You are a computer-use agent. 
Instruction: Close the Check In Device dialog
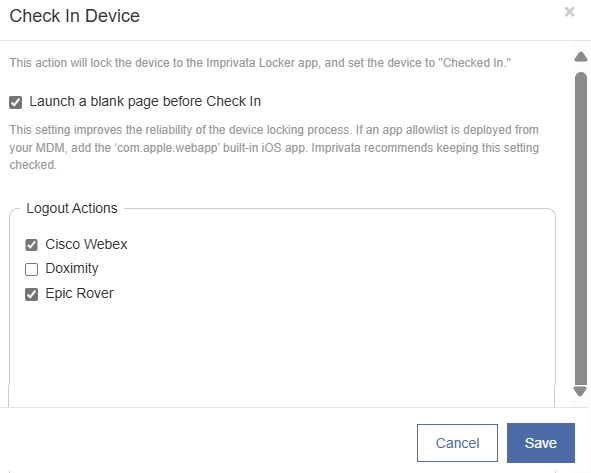point(569,12)
